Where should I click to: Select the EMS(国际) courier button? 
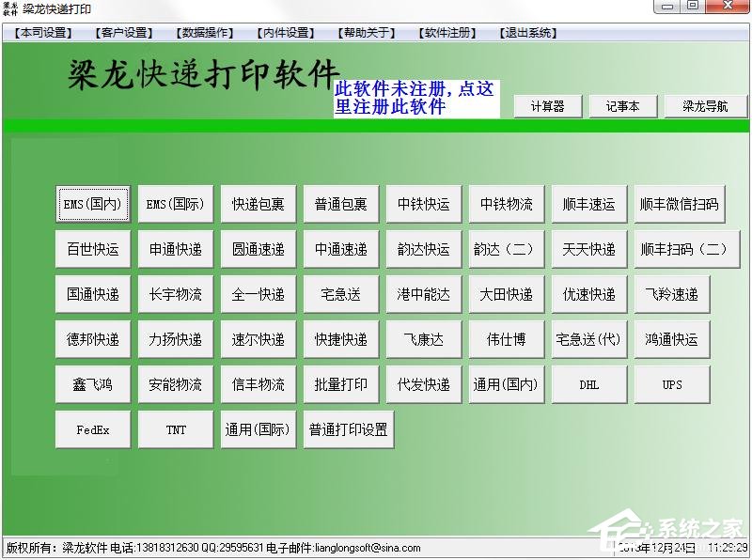[x=176, y=204]
